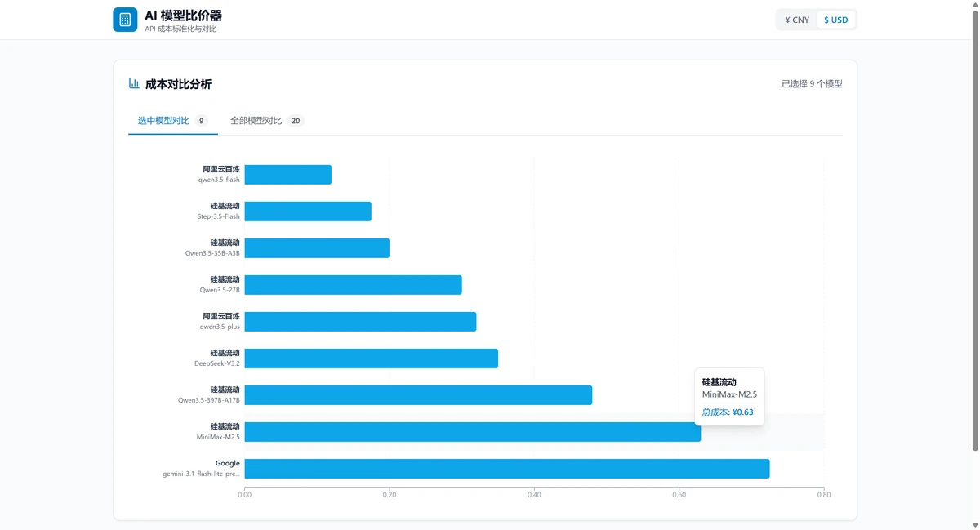Click the Qwen3.5-397B-A17B bar

coord(418,395)
